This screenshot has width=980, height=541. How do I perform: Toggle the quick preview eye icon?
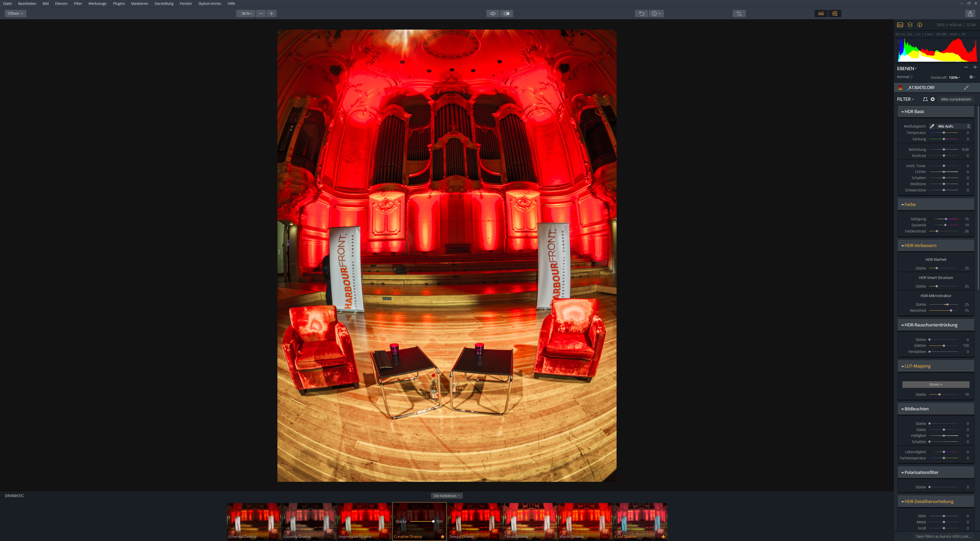click(x=493, y=14)
